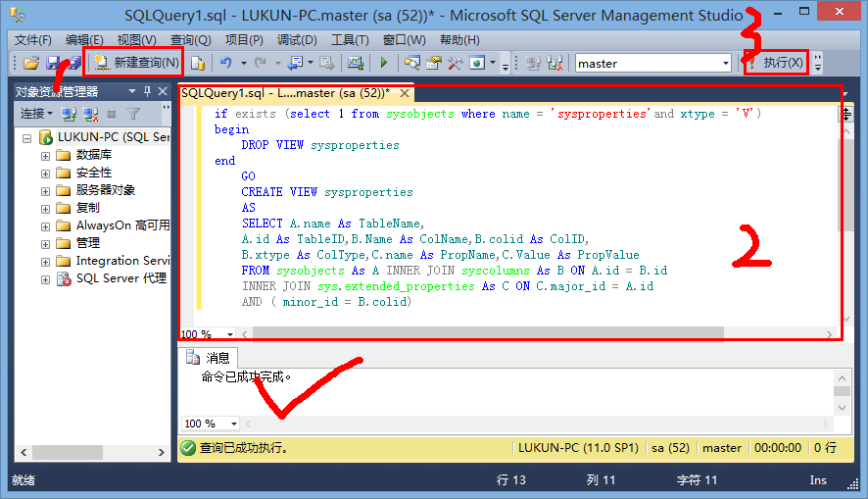This screenshot has height=499, width=868.
Task: Expand the 安全性 folder
Action: [45, 174]
